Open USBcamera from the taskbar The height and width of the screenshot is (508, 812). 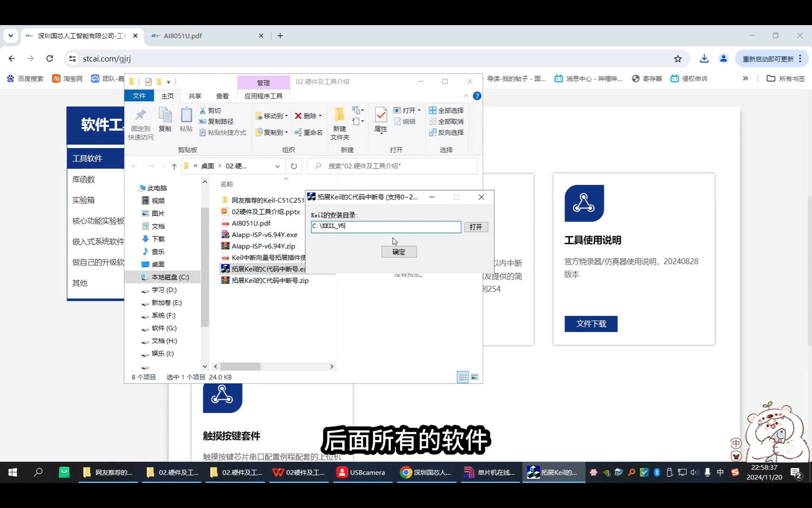(x=362, y=472)
